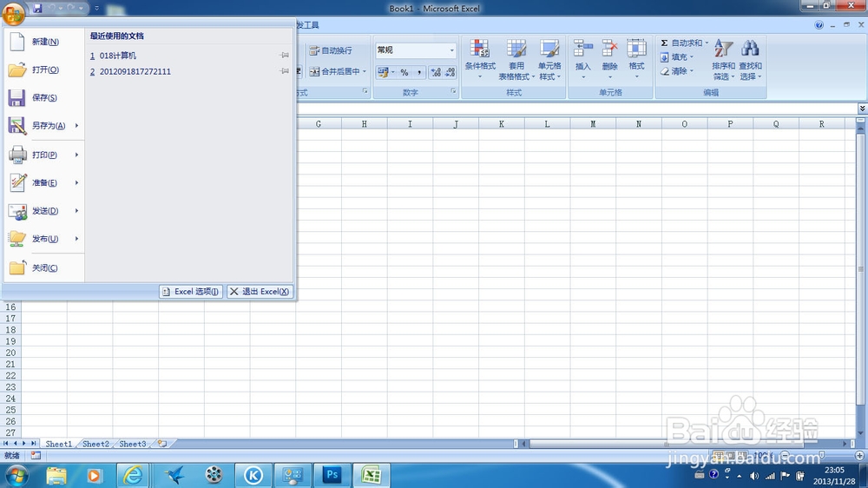Viewport: 868px width, 488px height.
Task: Switch to Sheet3 tab
Action: coord(133,444)
